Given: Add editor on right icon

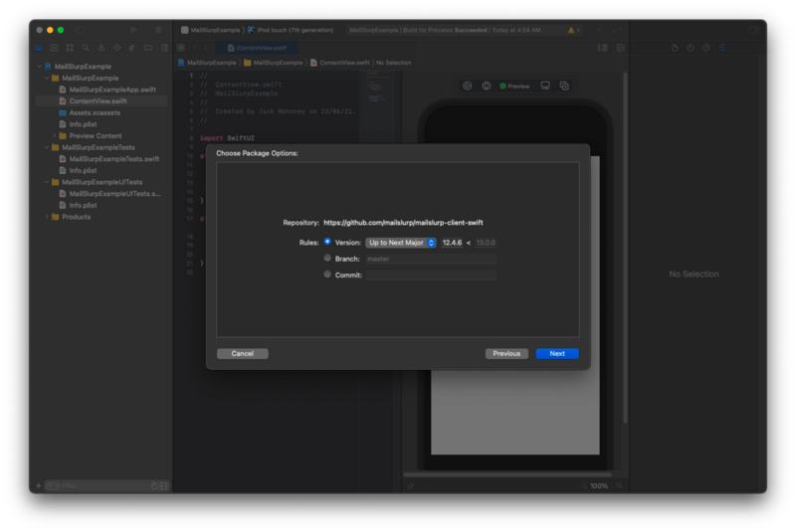Looking at the screenshot, I should (x=620, y=48).
